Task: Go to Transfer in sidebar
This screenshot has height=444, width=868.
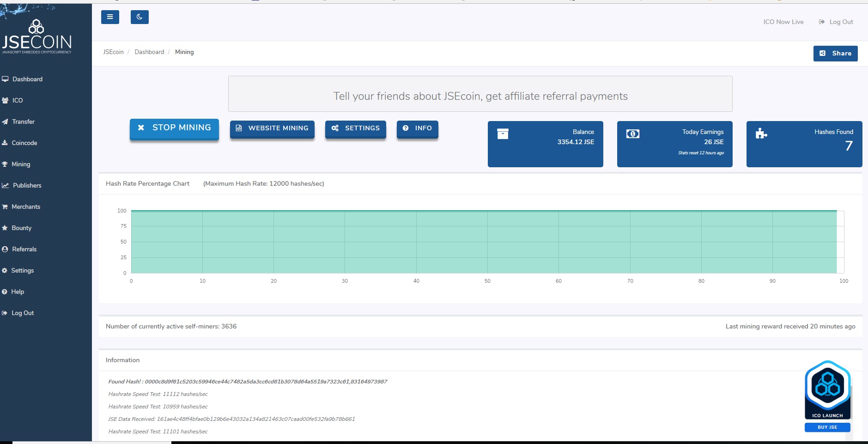Action: (x=23, y=122)
